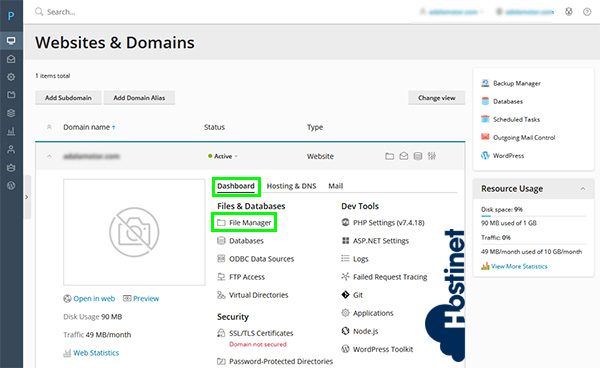
Task: Open Password-Protected Directories
Action: [x=275, y=361]
